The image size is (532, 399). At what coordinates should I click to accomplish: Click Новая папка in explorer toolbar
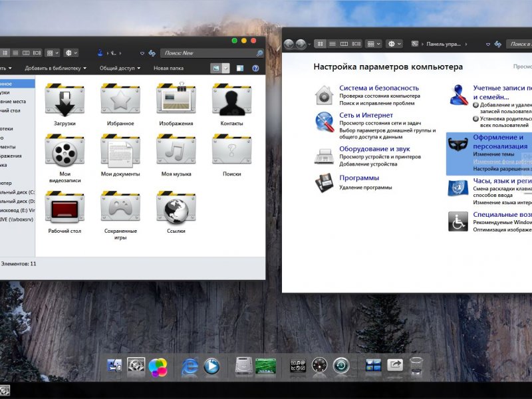[x=169, y=68]
